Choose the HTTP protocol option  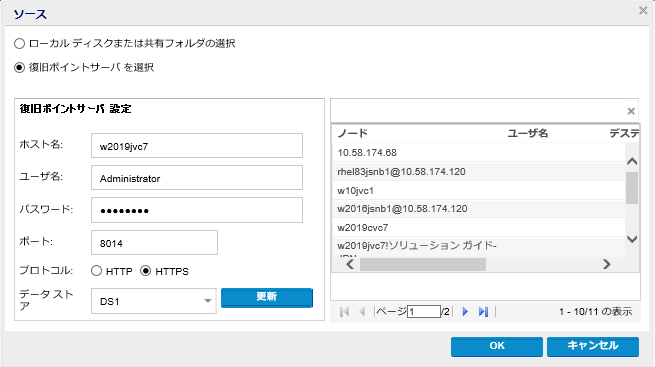click(96, 271)
